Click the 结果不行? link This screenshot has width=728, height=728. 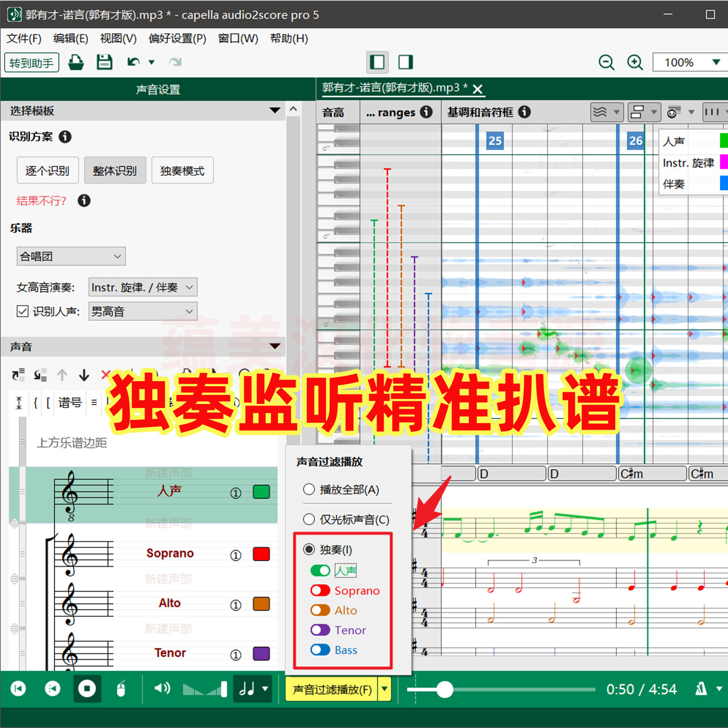tap(41, 201)
